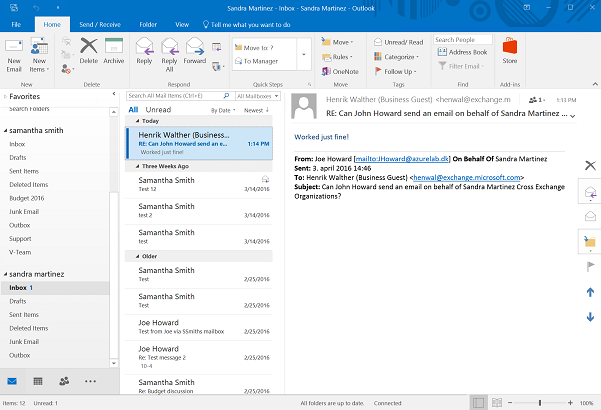
Task: Delete message using reading pane X icon
Action: coord(590,166)
